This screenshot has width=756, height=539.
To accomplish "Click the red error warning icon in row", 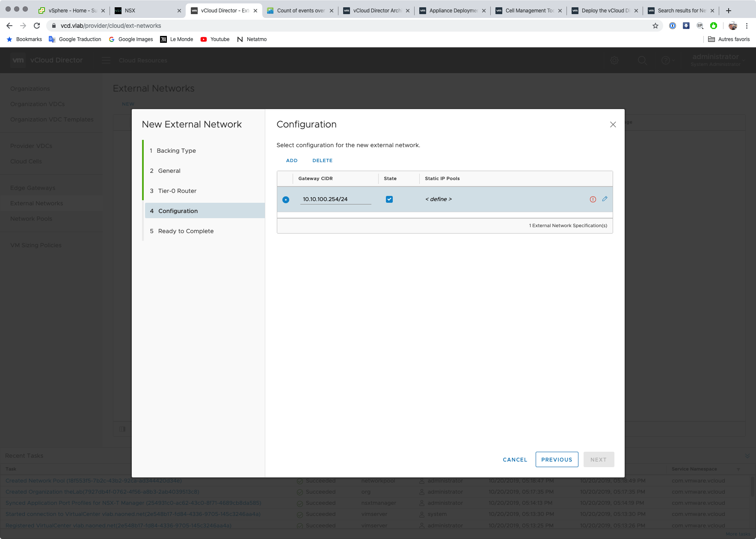I will (x=593, y=199).
